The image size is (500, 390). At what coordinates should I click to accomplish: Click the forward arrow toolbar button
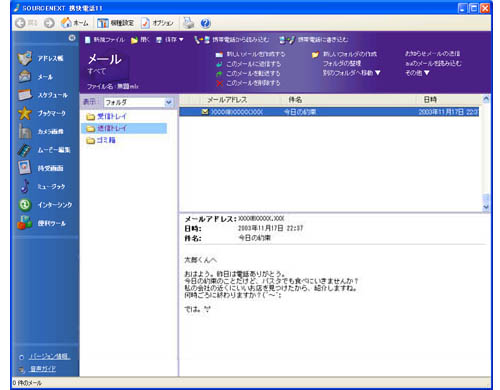point(49,23)
